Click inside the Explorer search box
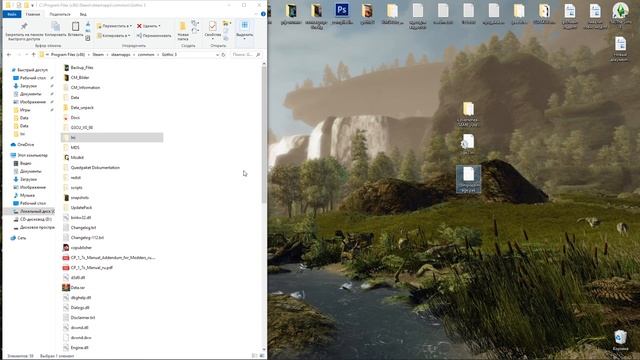640x360 pixels. tap(245, 55)
